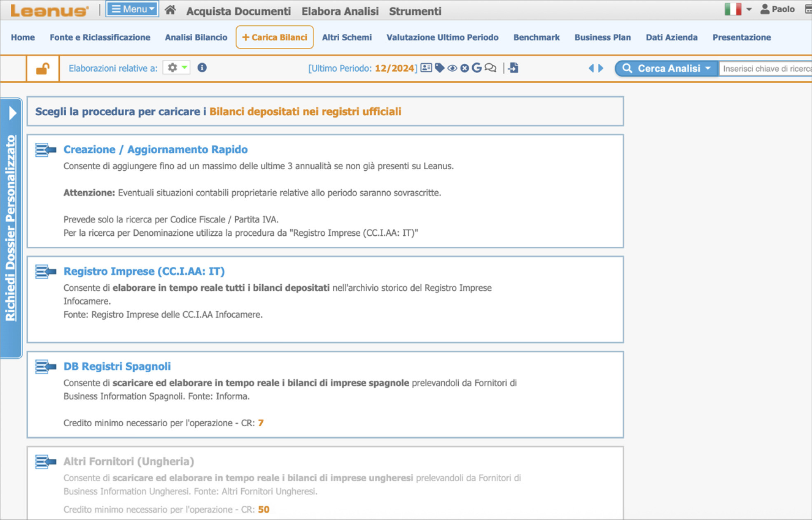Expand the Richiedi Dossier Personalizzato side panel
The height and width of the screenshot is (520, 812).
(x=12, y=113)
